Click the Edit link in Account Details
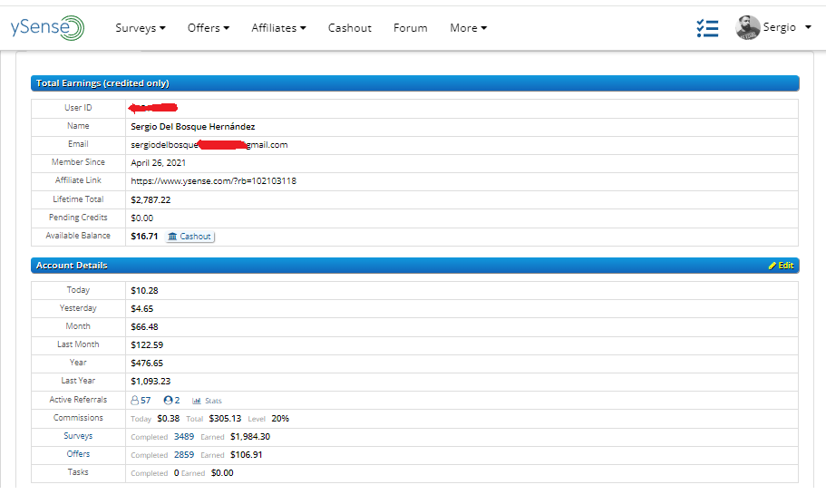 (785, 266)
